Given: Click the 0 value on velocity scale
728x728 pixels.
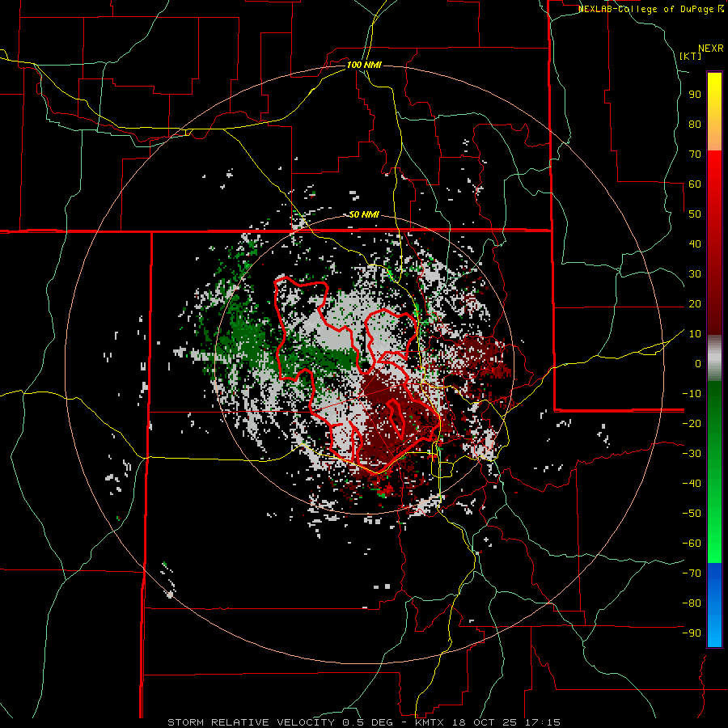Looking at the screenshot, I should pyautogui.click(x=698, y=363).
